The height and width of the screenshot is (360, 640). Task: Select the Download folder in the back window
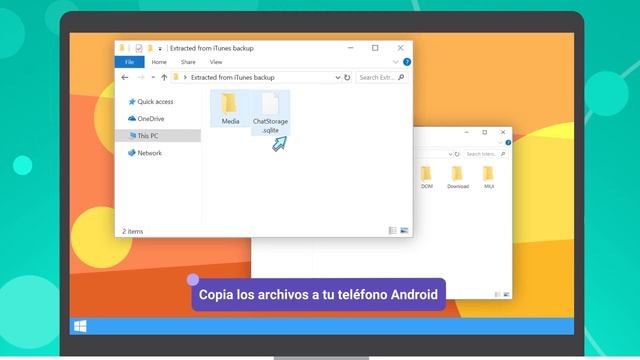point(458,178)
